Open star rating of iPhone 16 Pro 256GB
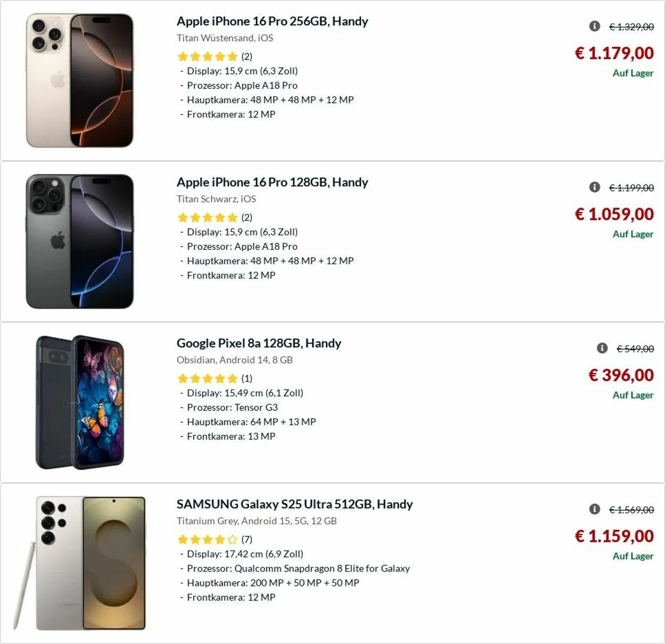 tap(207, 56)
